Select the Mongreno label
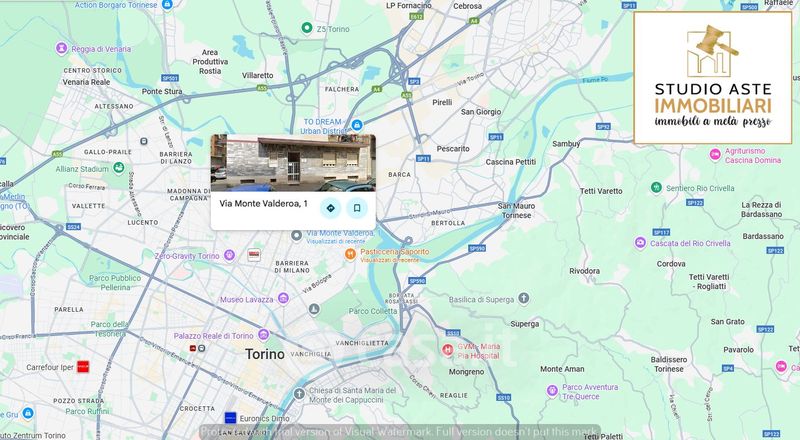800x440 pixels. [x=466, y=372]
